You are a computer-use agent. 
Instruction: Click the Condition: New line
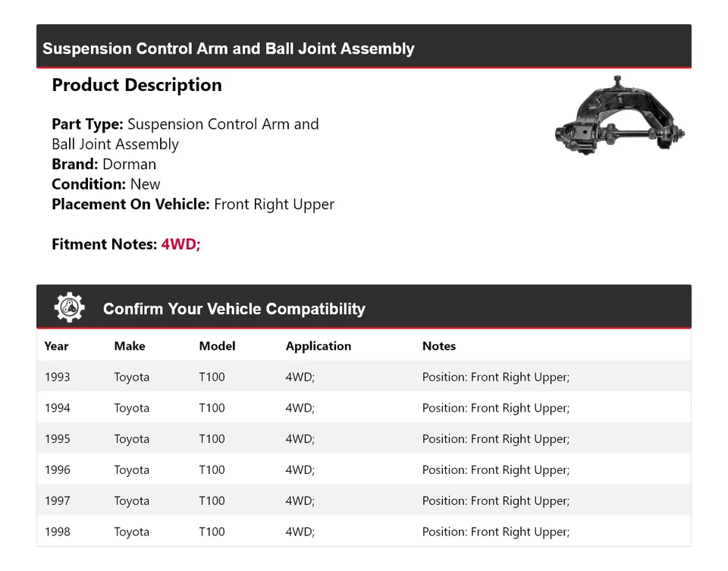pyautogui.click(x=106, y=184)
